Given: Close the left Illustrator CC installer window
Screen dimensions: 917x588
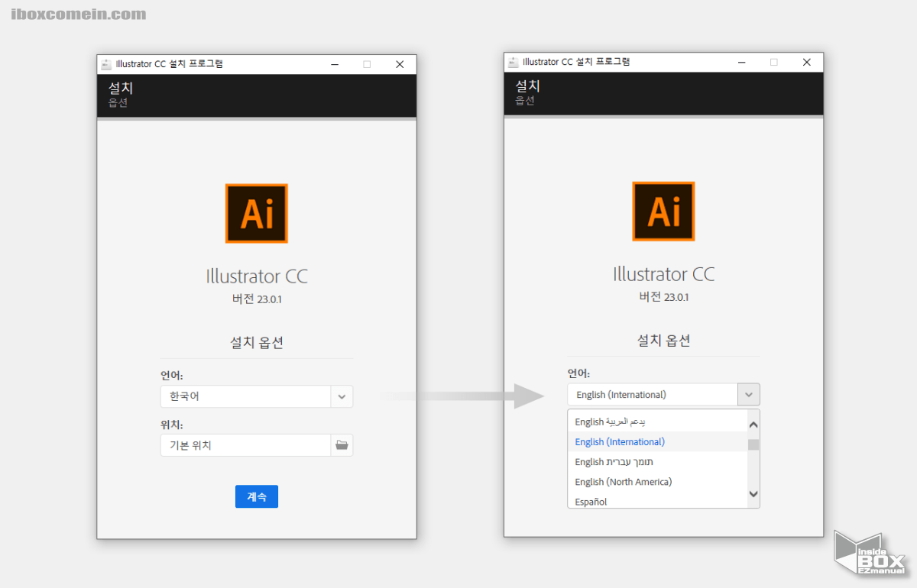Looking at the screenshot, I should (x=400, y=64).
